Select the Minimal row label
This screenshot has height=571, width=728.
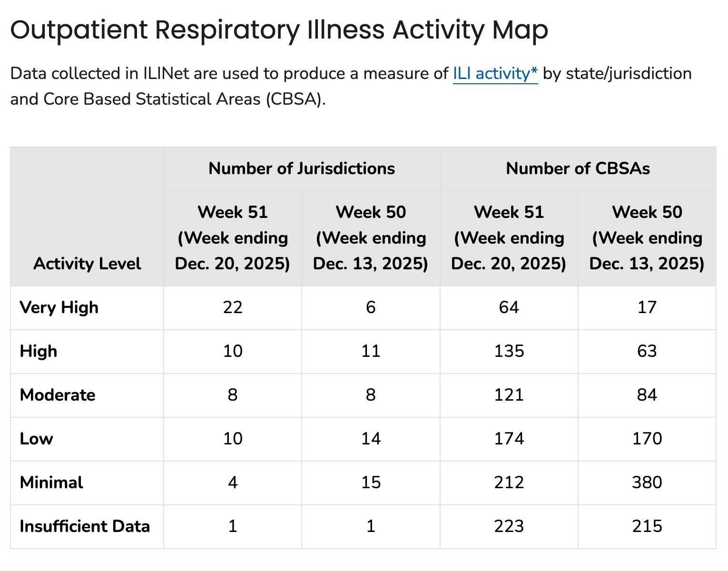tap(51, 482)
